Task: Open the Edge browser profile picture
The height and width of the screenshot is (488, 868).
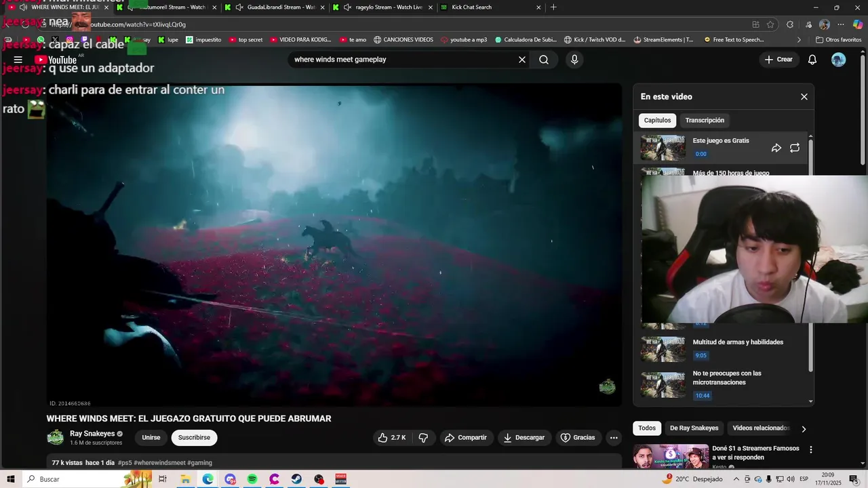Action: pyautogui.click(x=825, y=24)
